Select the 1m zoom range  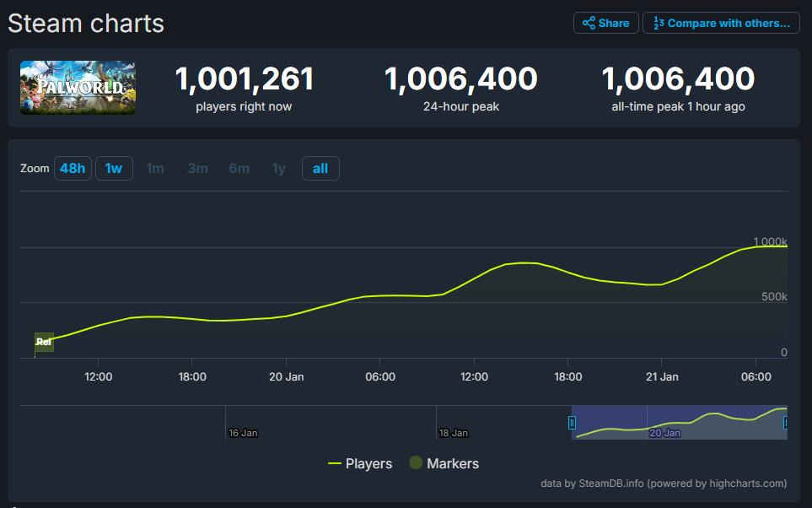coord(155,168)
